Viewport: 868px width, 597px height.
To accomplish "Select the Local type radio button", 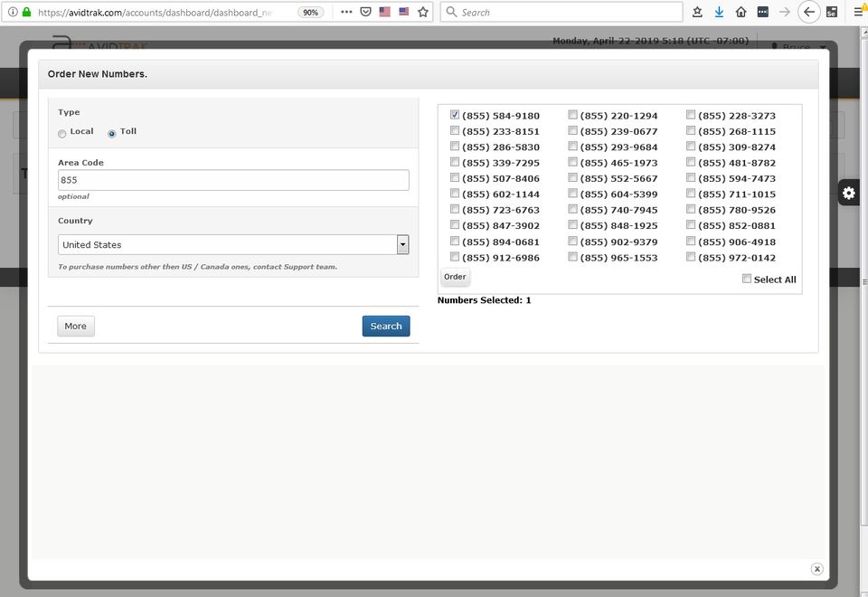I will (x=62, y=134).
